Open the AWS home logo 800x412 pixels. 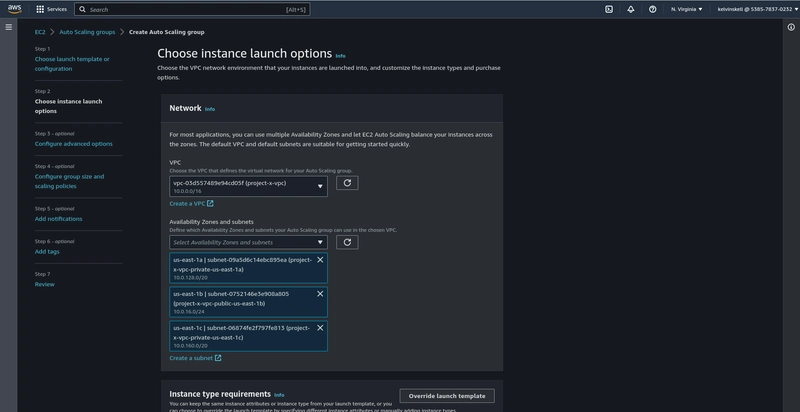14,9
